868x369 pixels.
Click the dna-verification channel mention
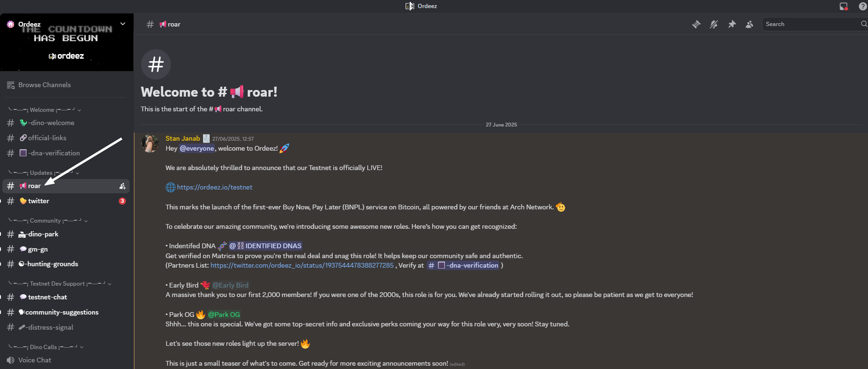463,265
